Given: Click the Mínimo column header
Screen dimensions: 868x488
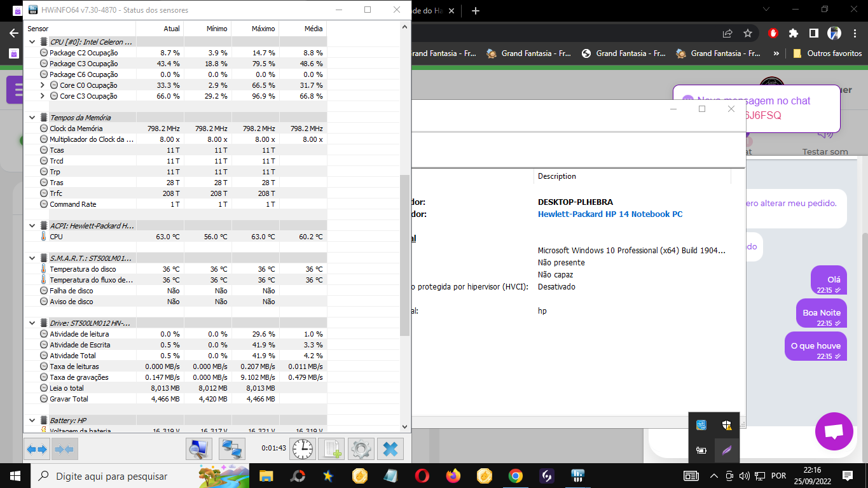Looking at the screenshot, I should point(207,29).
